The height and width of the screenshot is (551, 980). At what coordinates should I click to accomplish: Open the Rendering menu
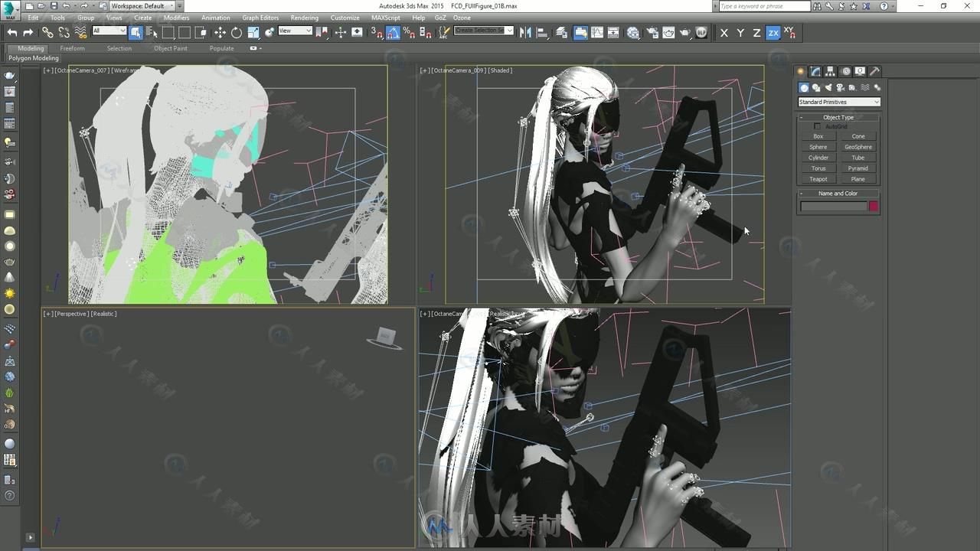pyautogui.click(x=304, y=18)
